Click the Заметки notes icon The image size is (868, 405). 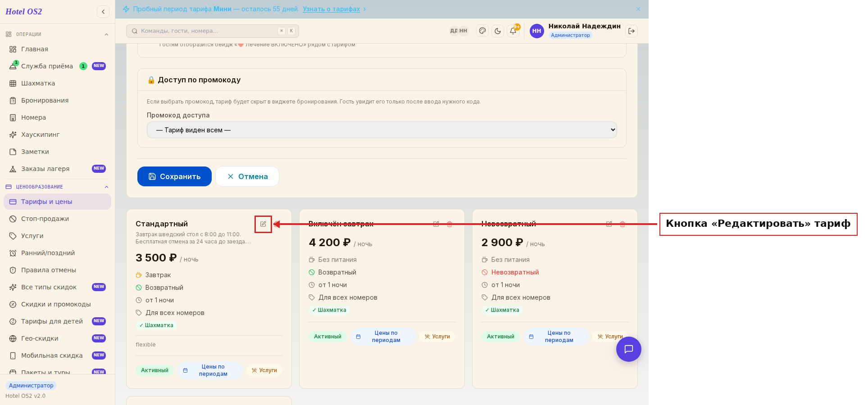coord(13,152)
